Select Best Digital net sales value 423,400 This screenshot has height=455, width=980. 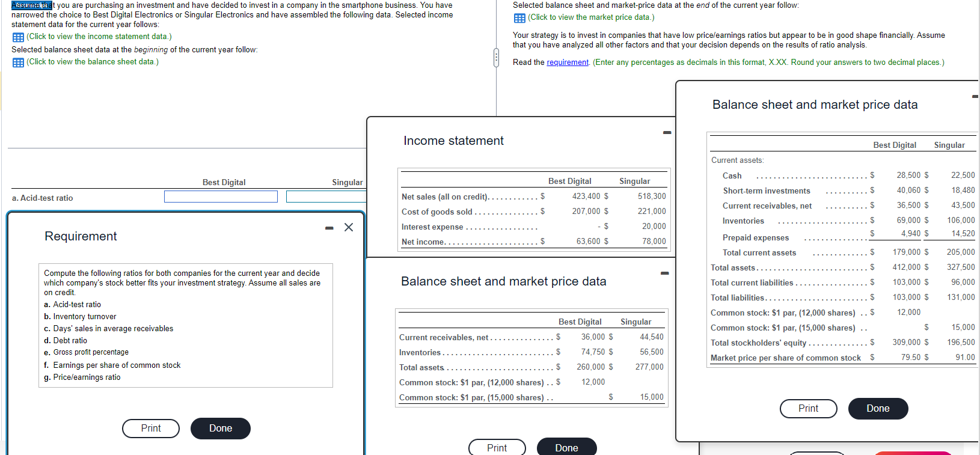586,197
